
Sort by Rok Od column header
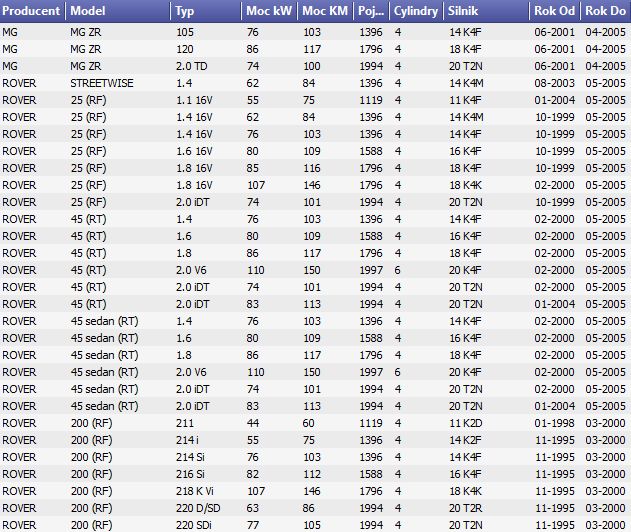click(x=555, y=11)
